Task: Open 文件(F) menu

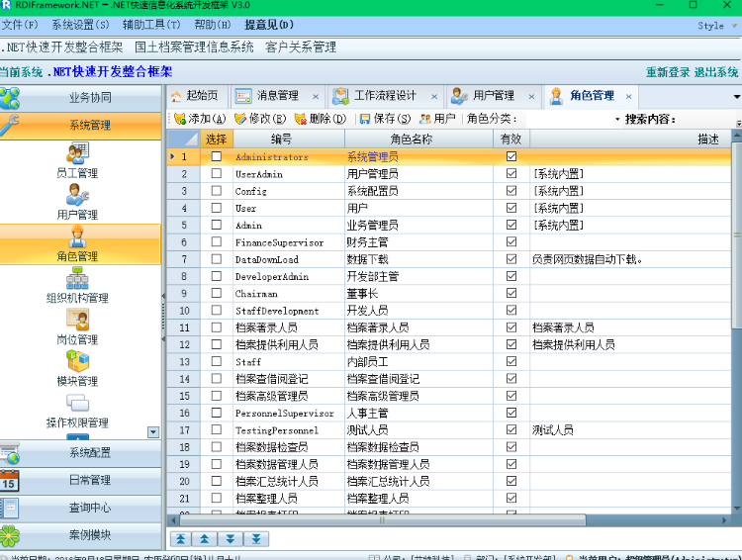Action: pos(20,25)
